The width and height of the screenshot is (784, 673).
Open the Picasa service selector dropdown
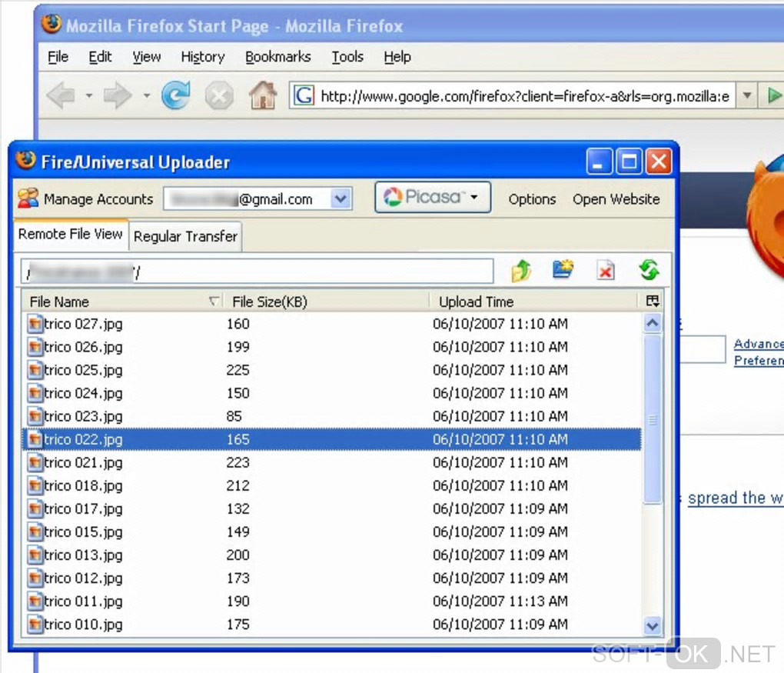tap(433, 197)
